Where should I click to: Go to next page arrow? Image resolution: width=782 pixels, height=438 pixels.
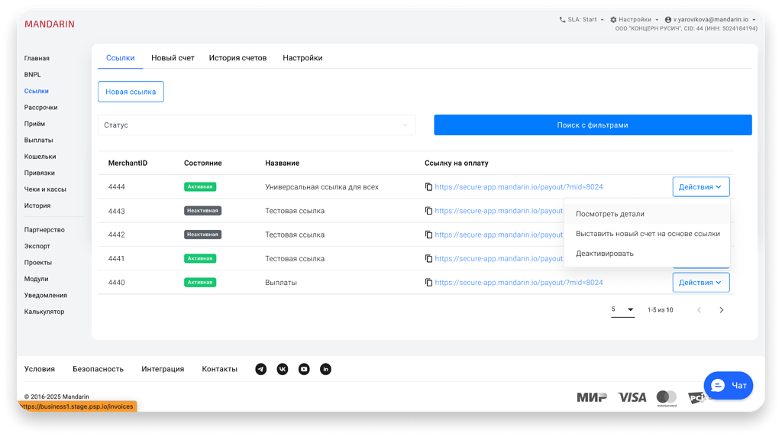pos(721,310)
